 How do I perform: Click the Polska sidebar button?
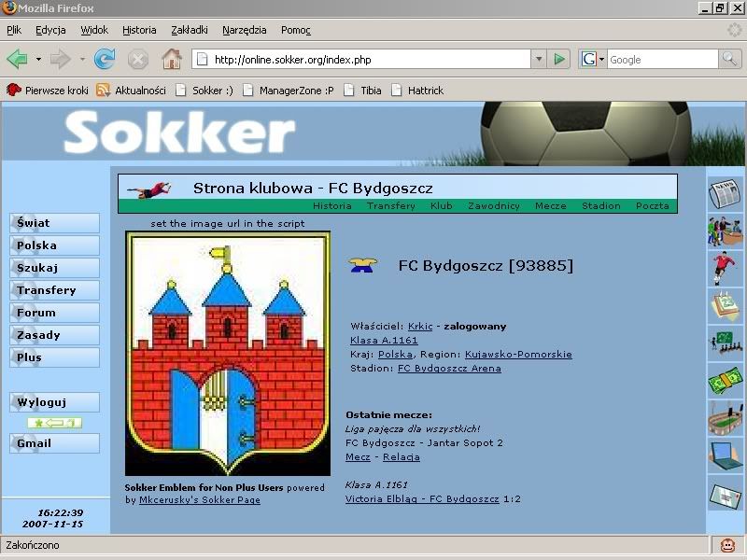[54, 245]
